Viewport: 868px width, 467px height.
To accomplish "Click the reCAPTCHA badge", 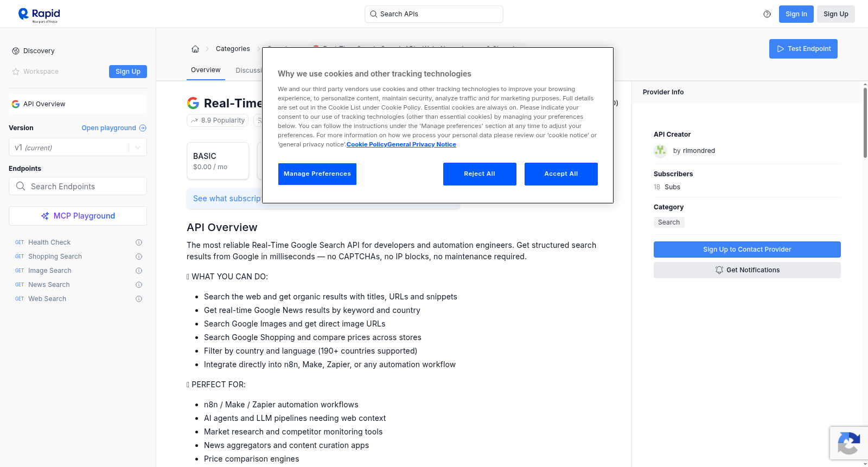I will (x=848, y=443).
